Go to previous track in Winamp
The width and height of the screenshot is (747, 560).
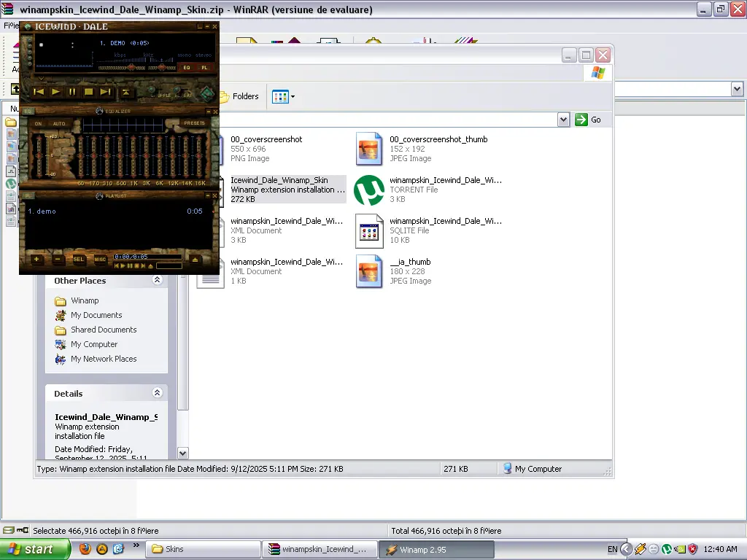(39, 92)
